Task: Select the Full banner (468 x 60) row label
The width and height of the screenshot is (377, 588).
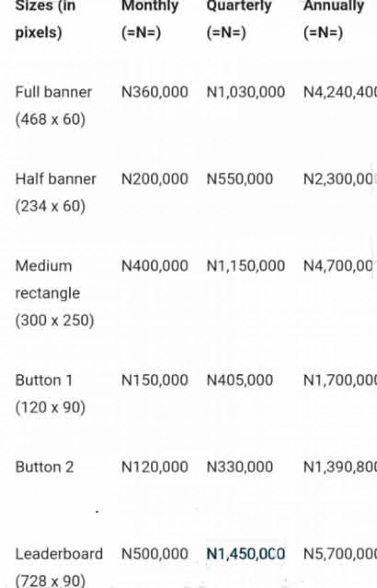Action: tap(54, 105)
